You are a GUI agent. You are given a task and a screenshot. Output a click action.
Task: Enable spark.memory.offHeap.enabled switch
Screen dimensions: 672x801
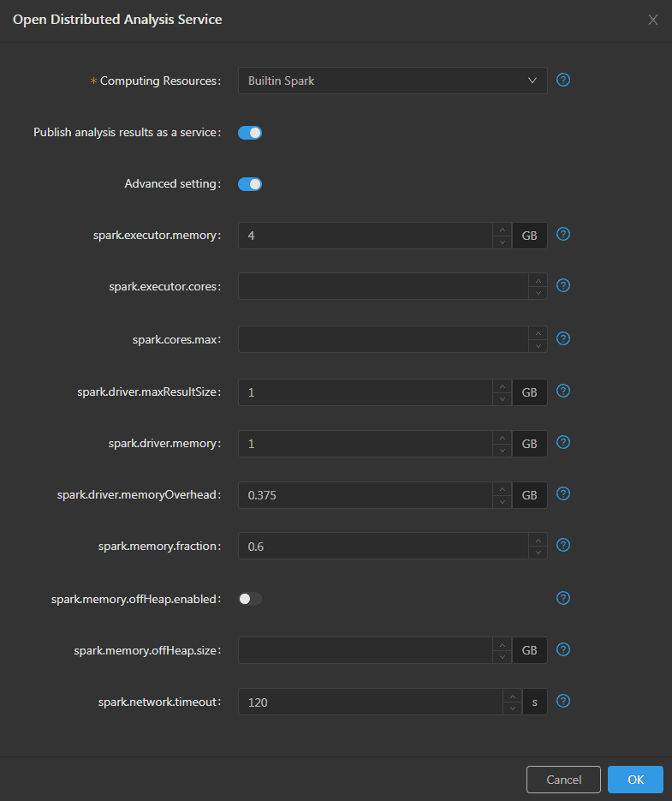(250, 599)
